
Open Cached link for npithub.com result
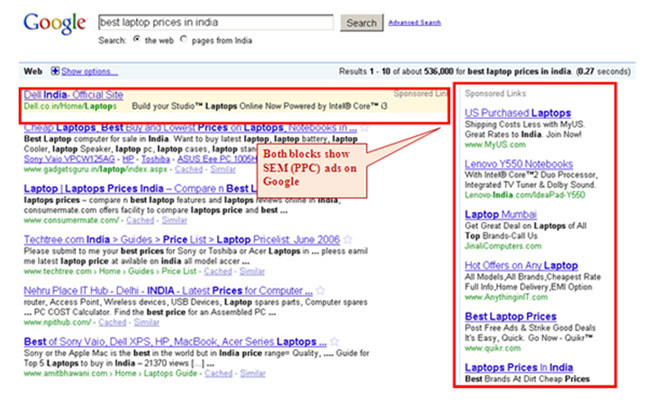coord(112,322)
